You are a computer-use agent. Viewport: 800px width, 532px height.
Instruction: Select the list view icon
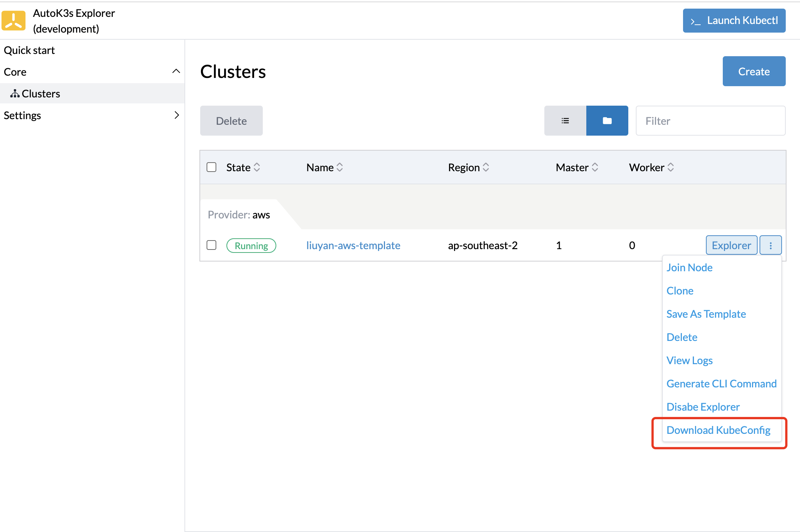[565, 121]
